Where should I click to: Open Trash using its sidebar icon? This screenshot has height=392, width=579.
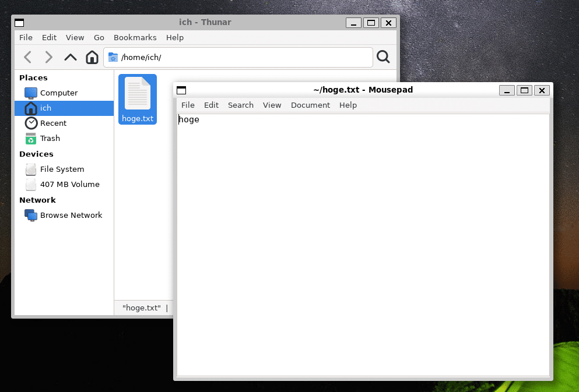click(x=30, y=138)
